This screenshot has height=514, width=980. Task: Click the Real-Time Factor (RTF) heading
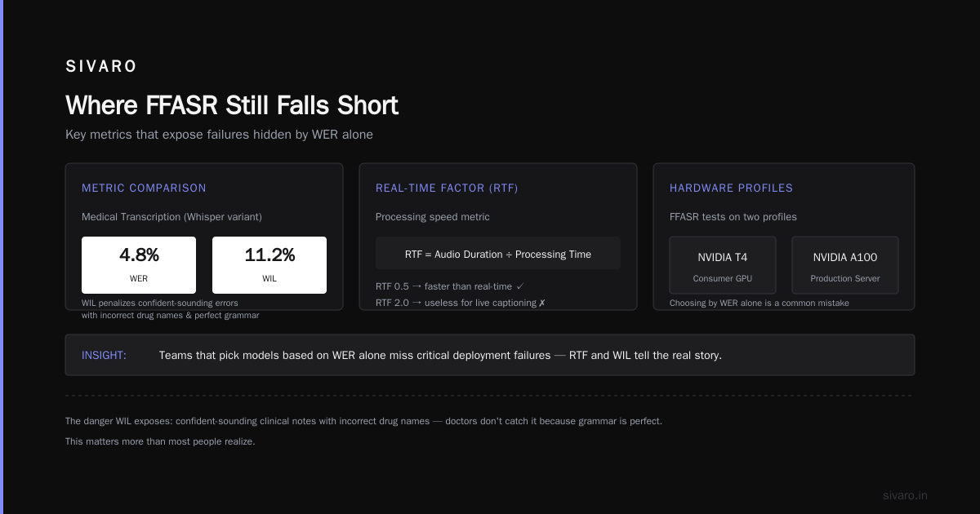pos(447,188)
